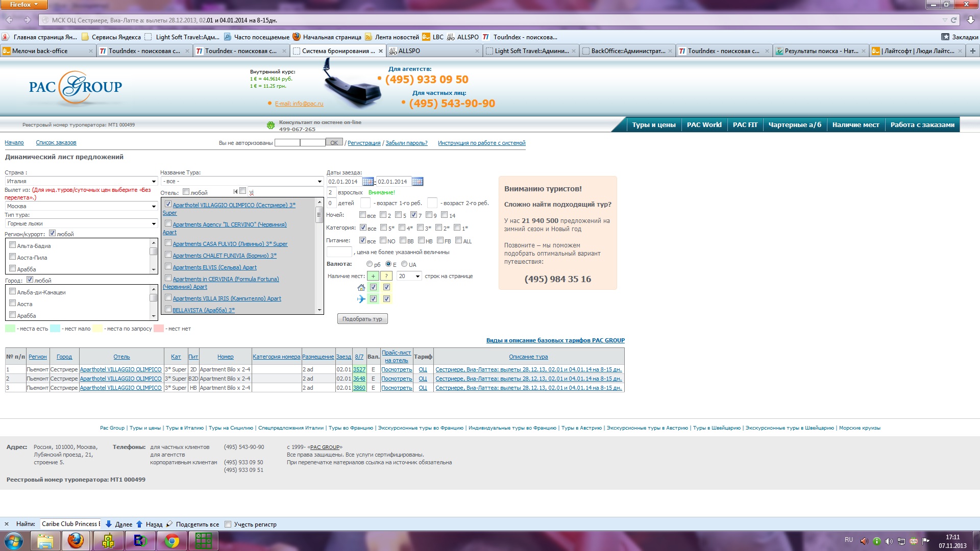Open Google Chrome from the taskbar
The height and width of the screenshot is (551, 980).
tap(172, 541)
